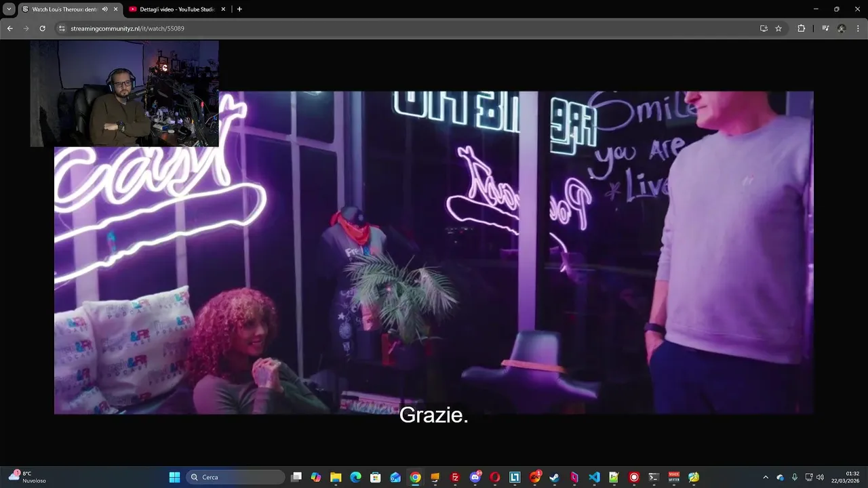Open Steam from the taskbar
This screenshot has height=488, width=868.
pyautogui.click(x=555, y=477)
